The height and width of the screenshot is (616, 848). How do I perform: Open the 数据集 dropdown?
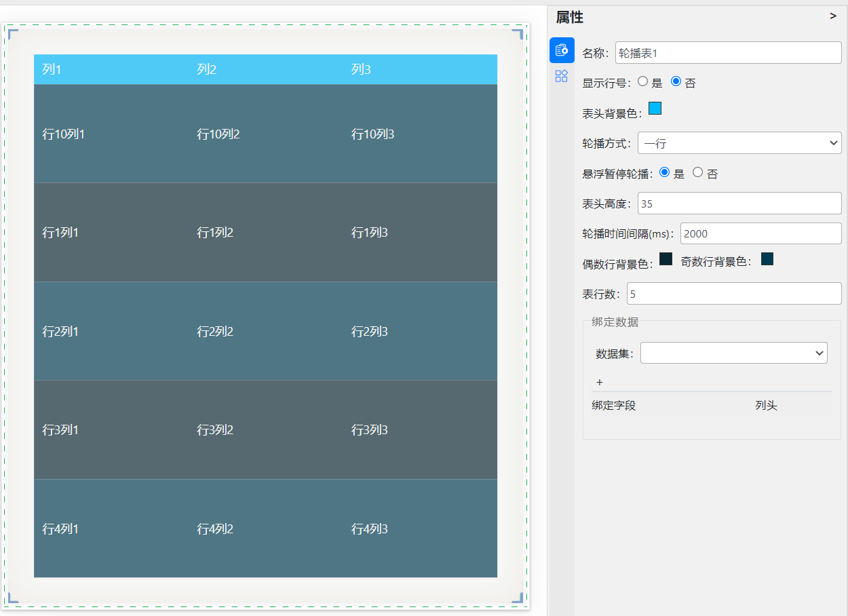[734, 353]
